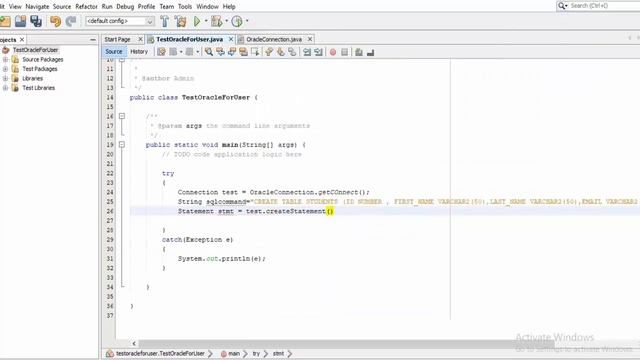The height and width of the screenshot is (360, 640).
Task: Find Next Occurrence icon in editor toolbar
Action: [x=232, y=52]
